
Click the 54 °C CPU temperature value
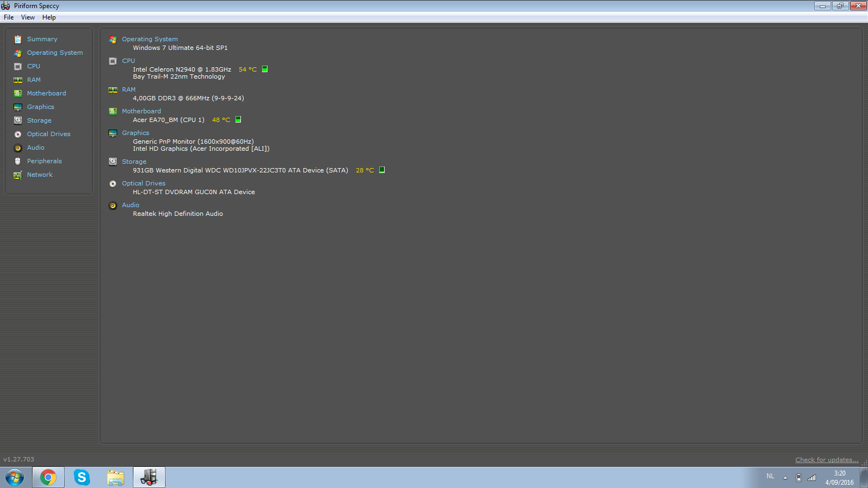click(248, 69)
